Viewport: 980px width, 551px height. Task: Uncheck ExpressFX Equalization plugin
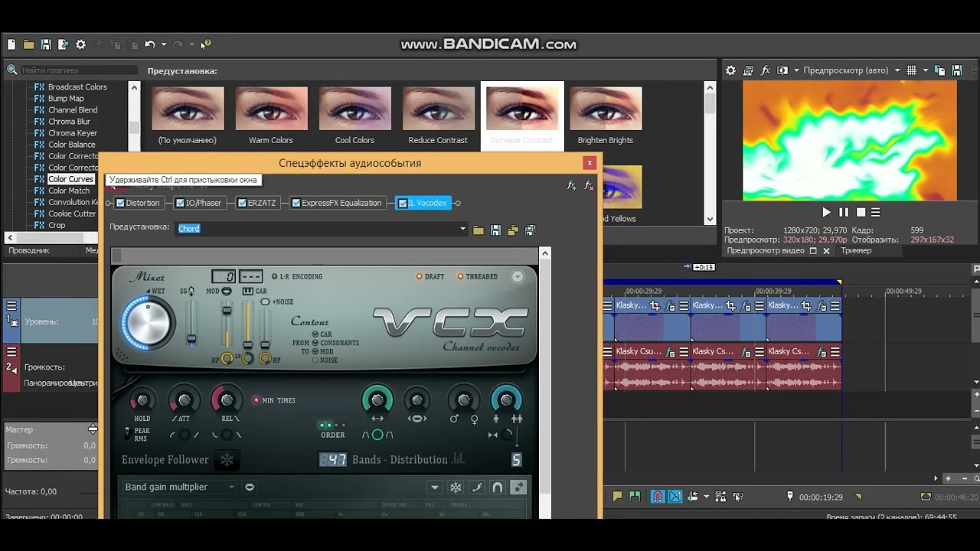click(x=296, y=203)
